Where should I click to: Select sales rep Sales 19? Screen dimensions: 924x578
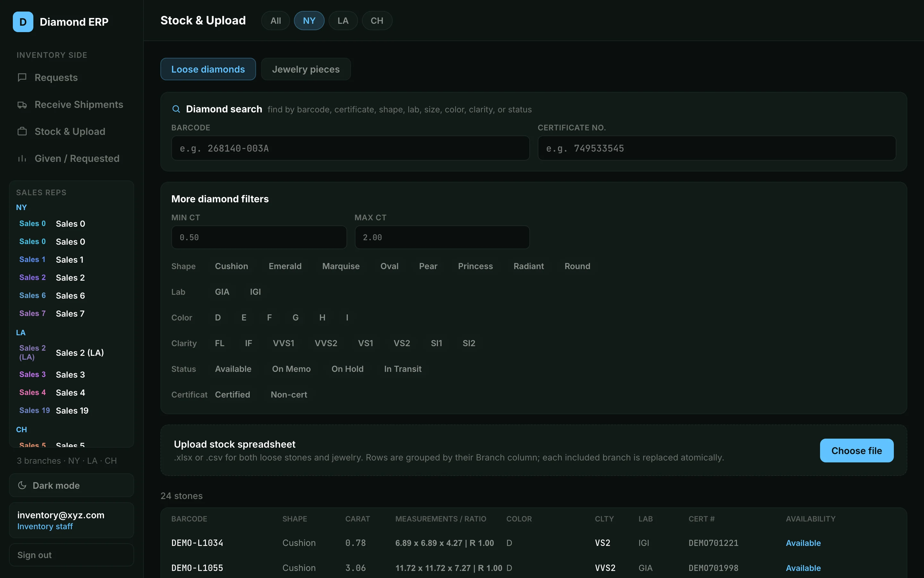[x=72, y=411]
